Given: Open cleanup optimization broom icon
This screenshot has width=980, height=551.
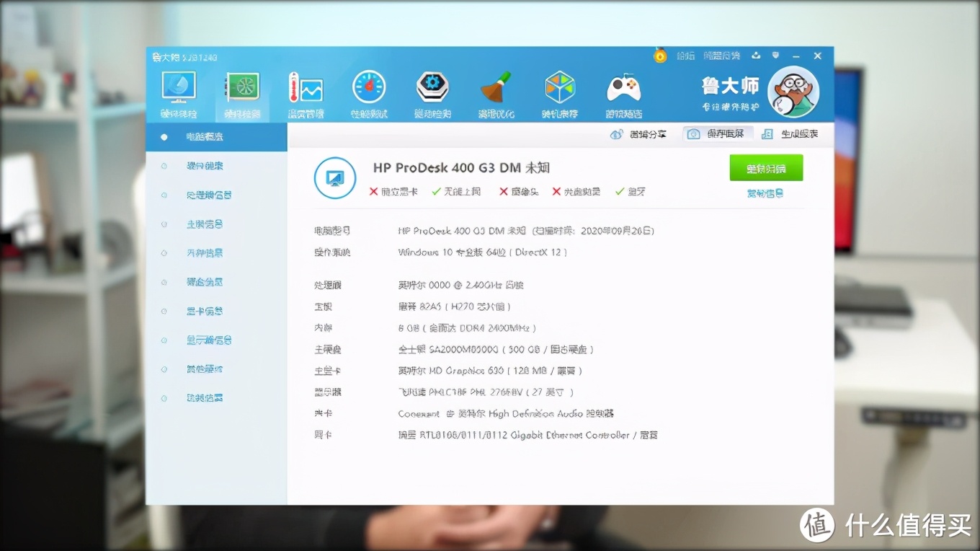Looking at the screenshot, I should tap(496, 87).
